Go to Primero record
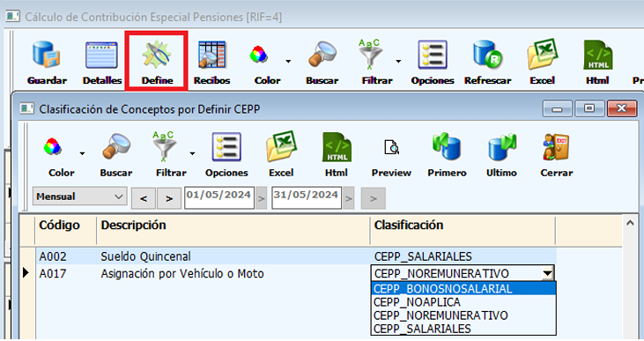644x341 pixels. 447,155
